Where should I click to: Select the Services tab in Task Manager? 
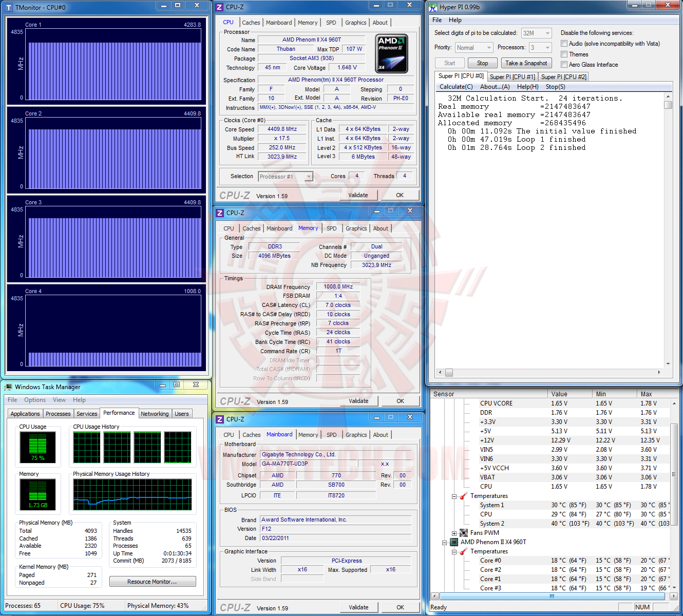click(x=87, y=414)
